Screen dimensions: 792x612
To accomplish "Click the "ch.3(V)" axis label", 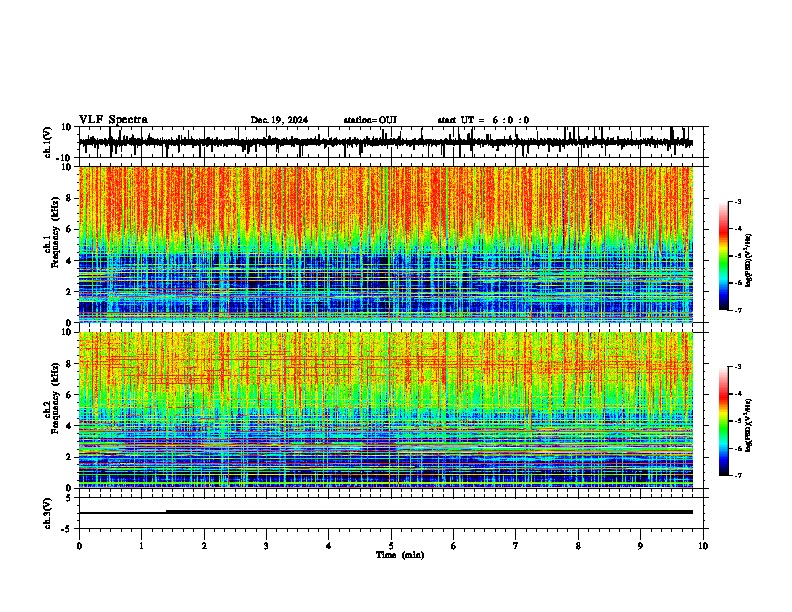I will click(48, 513).
